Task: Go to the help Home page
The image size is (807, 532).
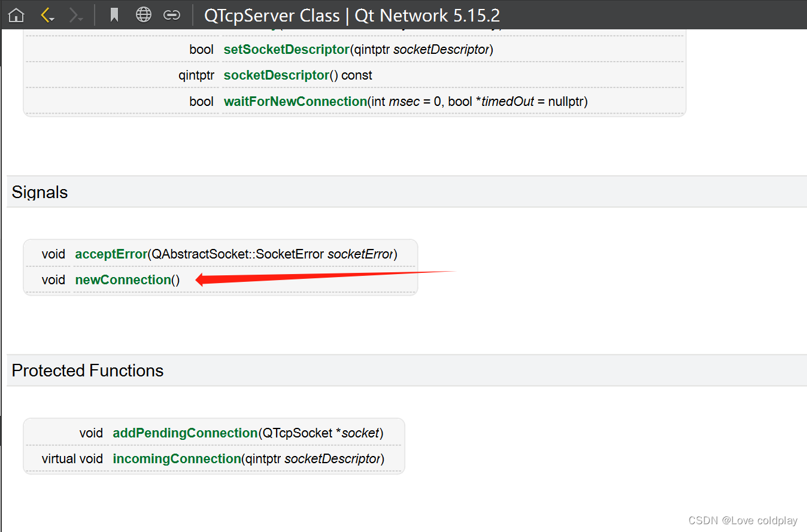Action: tap(16, 15)
